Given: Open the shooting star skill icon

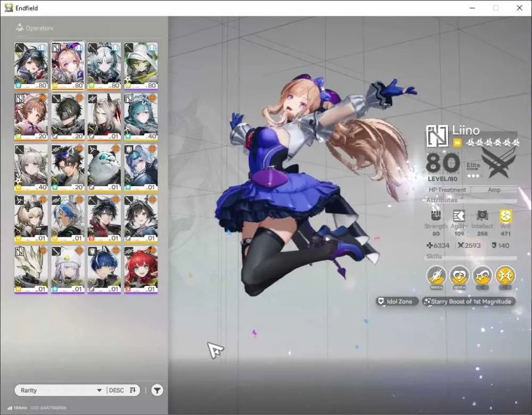Looking at the screenshot, I should tap(482, 276).
